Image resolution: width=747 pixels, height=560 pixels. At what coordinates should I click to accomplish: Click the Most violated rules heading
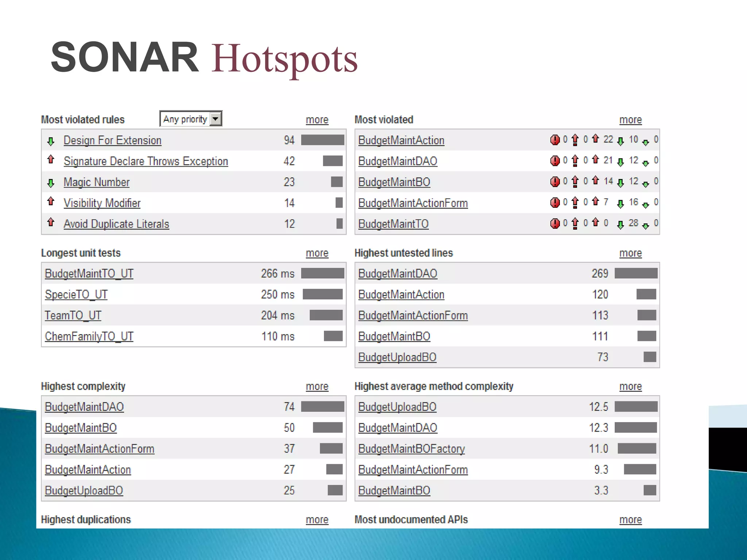coord(83,120)
